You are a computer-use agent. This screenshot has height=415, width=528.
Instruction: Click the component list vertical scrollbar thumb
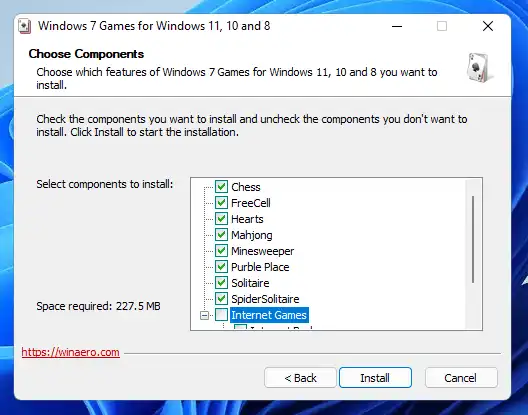(473, 239)
